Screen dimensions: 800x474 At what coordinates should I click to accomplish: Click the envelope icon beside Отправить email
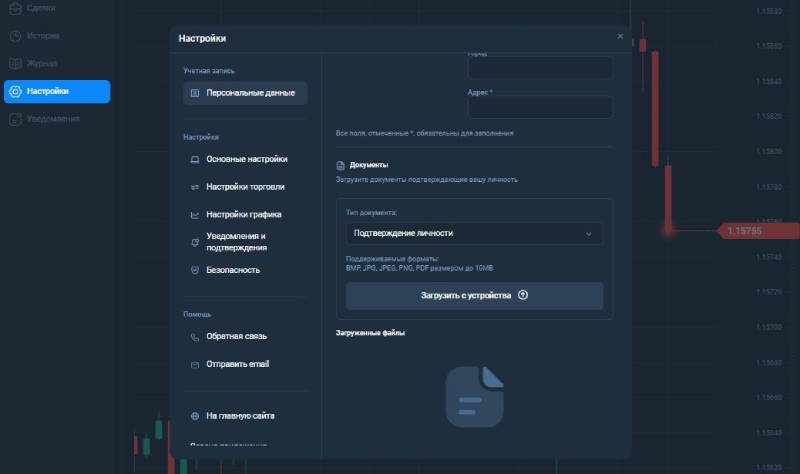(194, 365)
